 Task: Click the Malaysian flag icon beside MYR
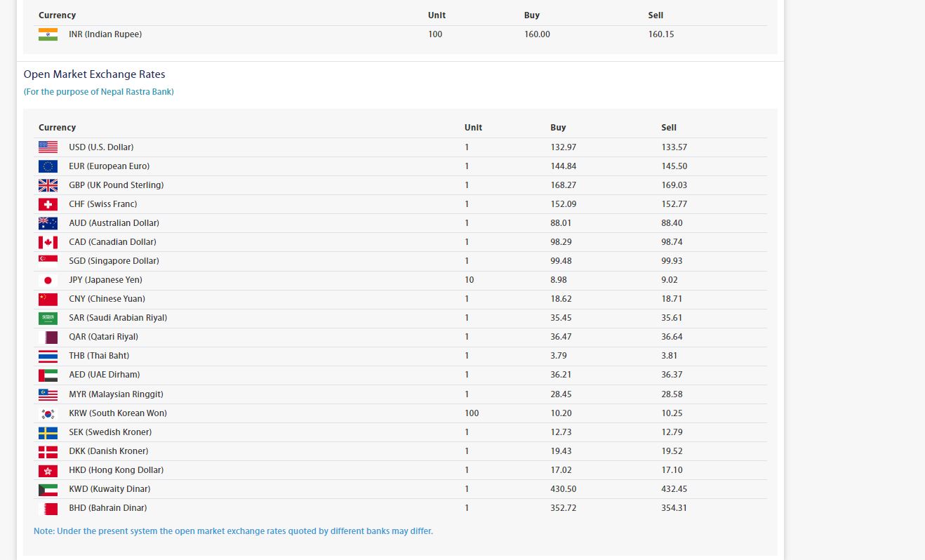click(48, 394)
